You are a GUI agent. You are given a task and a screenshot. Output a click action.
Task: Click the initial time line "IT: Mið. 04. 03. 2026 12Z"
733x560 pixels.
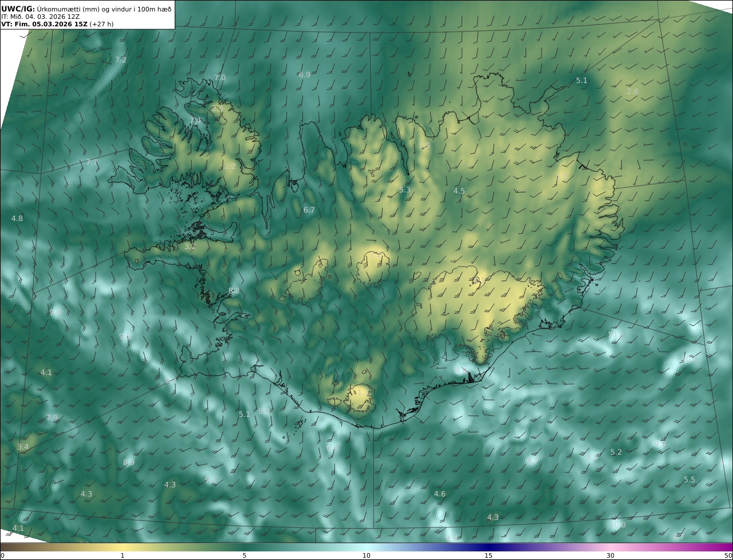tap(40, 17)
